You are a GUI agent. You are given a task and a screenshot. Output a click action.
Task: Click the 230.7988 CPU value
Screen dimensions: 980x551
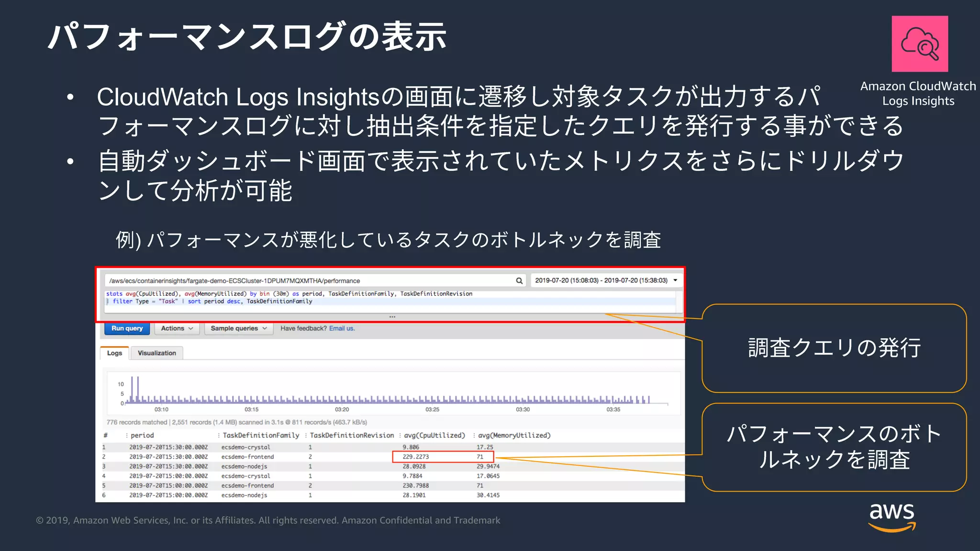tap(415, 485)
